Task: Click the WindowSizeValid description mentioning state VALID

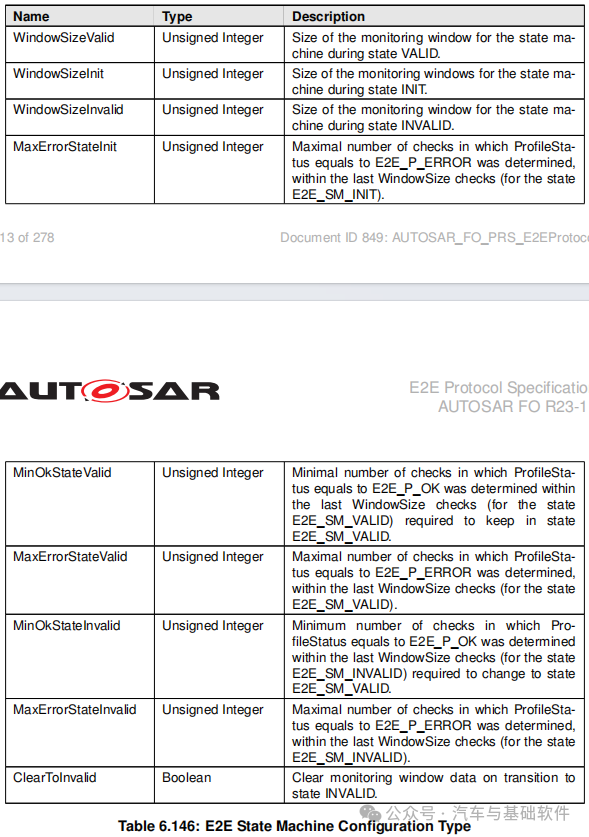Action: (x=434, y=45)
